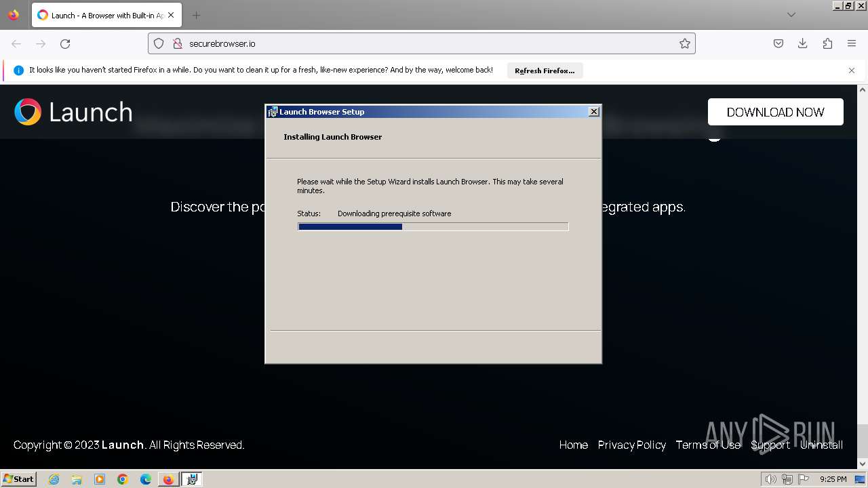Image resolution: width=868 pixels, height=488 pixels.
Task: Click the 9:25 PM system clock
Action: pos(833,479)
